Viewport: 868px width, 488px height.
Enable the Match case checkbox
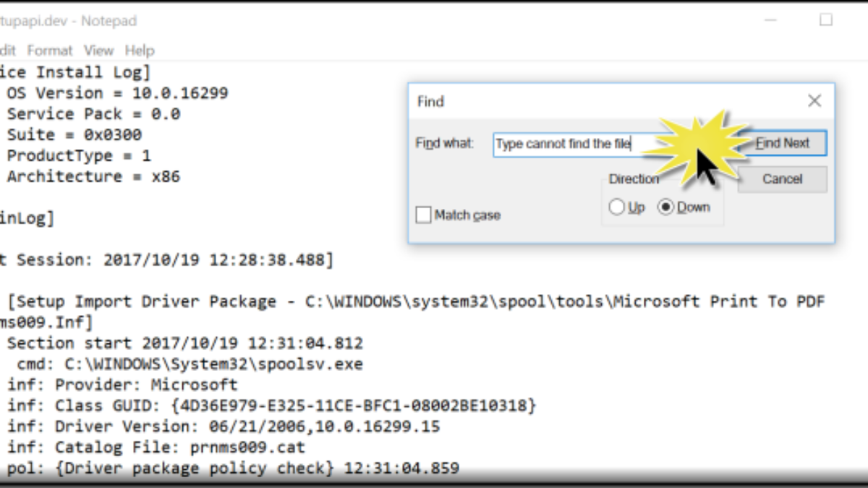click(x=424, y=215)
